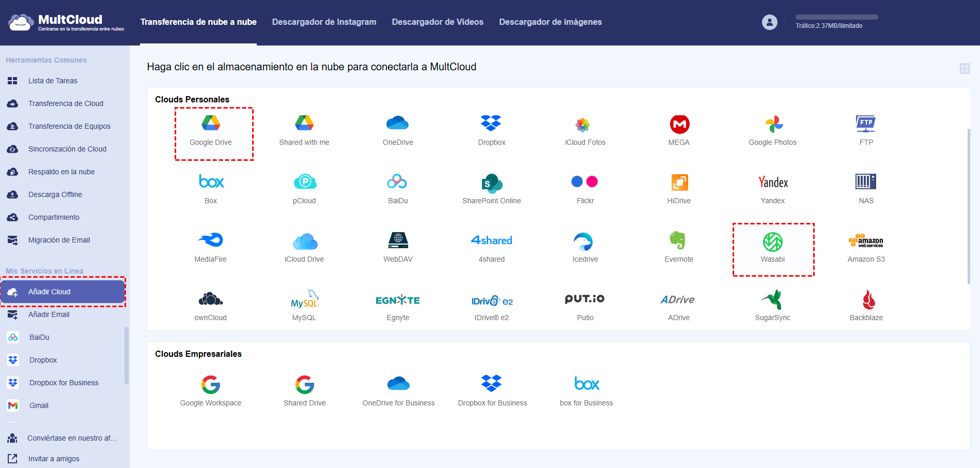Choose the OneDrive cloud icon
The height and width of the screenshot is (468, 980).
398,123
